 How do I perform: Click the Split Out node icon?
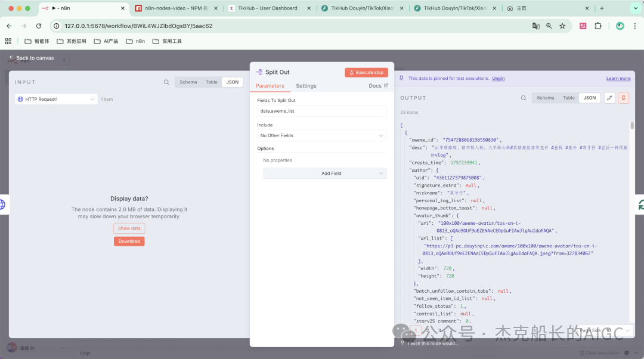click(259, 72)
